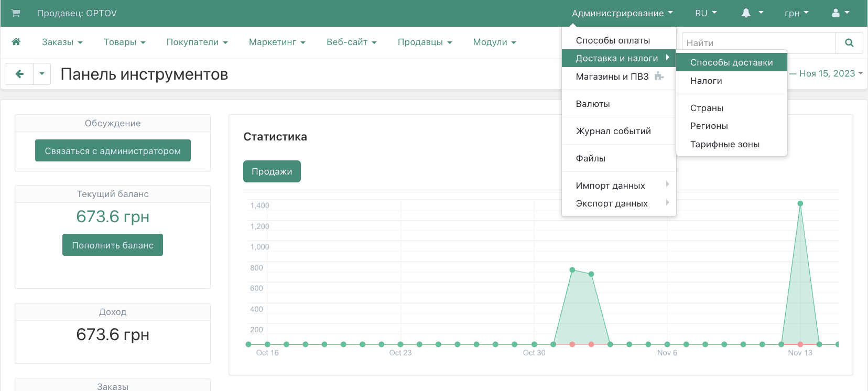The height and width of the screenshot is (391, 868).
Task: Focus the Найти search field
Action: click(758, 43)
